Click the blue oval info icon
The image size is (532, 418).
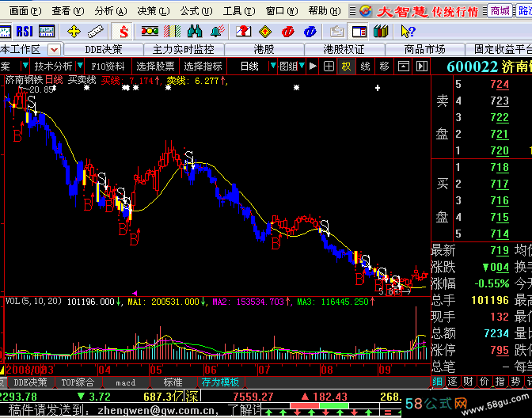(x=310, y=32)
